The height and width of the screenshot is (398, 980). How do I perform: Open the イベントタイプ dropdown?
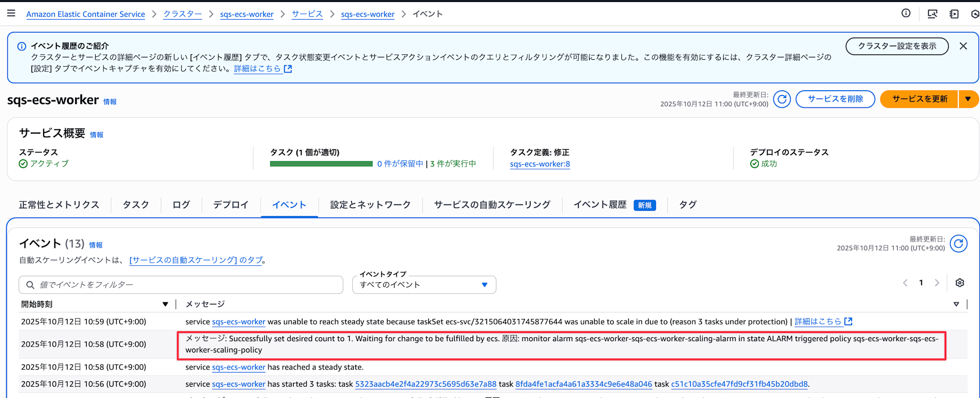424,285
